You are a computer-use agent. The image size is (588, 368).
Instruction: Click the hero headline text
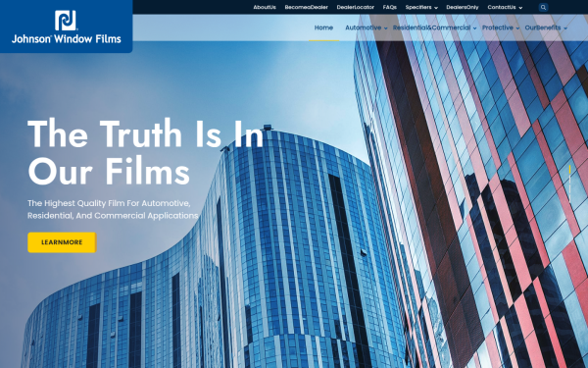coord(145,152)
